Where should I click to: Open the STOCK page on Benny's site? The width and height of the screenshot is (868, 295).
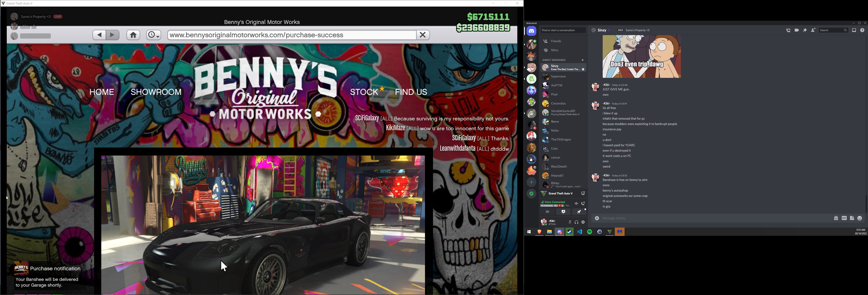click(x=364, y=92)
